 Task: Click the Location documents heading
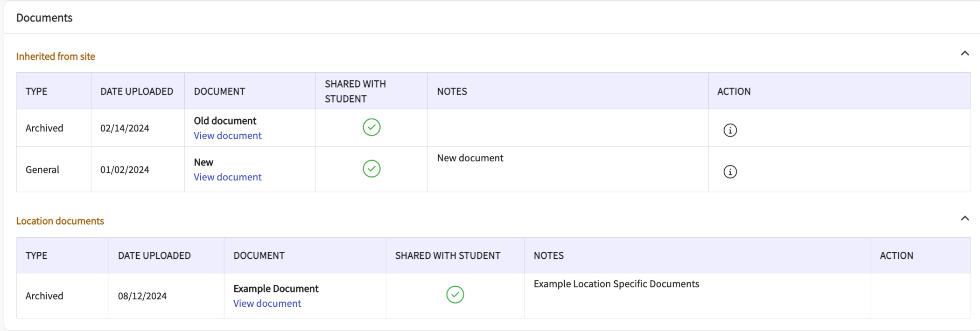pos(60,221)
